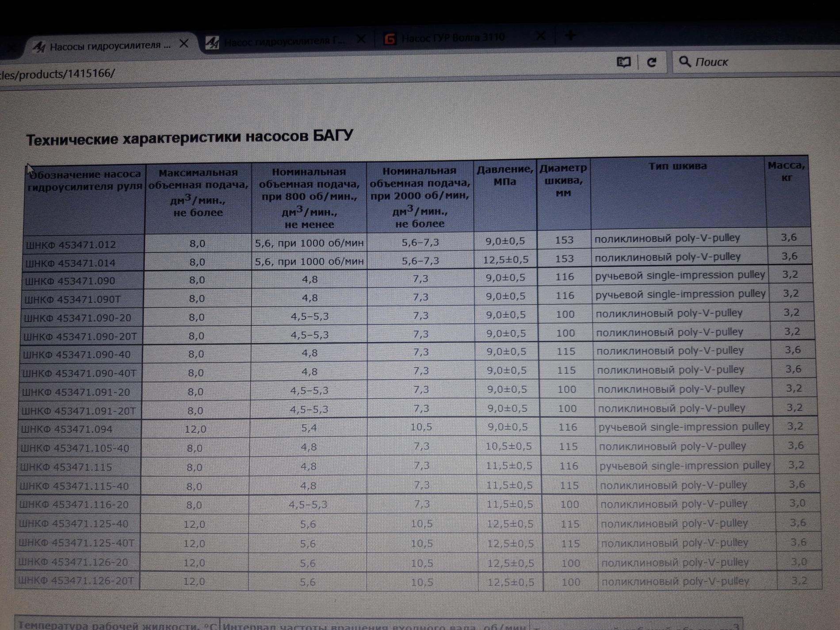Select row ШНКФ 453471.115
Image resolution: width=840 pixels, height=630 pixels.
[419, 466]
